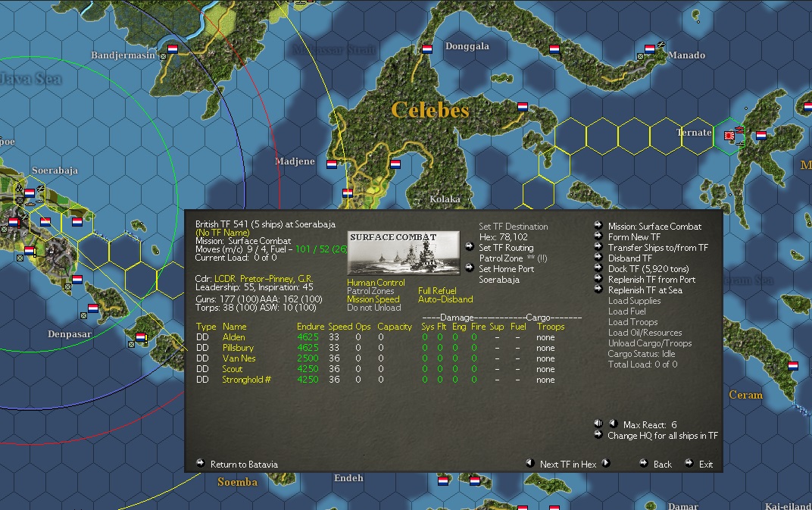Toggle Full Refuel setting
812x510 pixels.
point(437,291)
